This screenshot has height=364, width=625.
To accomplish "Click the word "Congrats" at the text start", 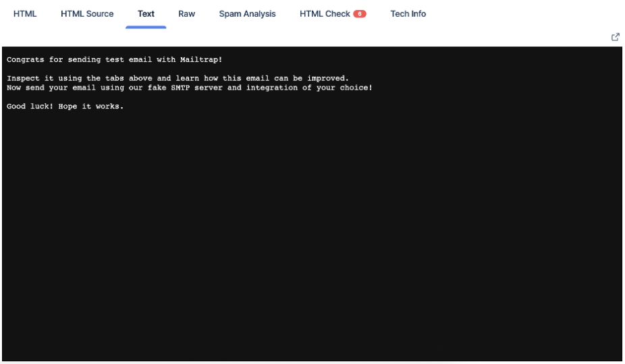I will point(26,60).
